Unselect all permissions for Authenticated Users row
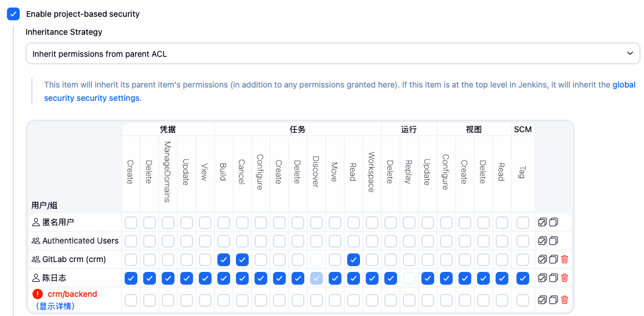The image size is (644, 316). click(554, 241)
